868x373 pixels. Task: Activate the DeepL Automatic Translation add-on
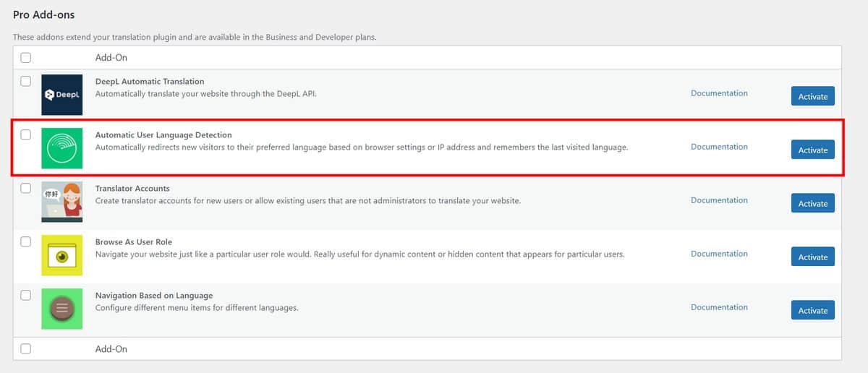813,96
